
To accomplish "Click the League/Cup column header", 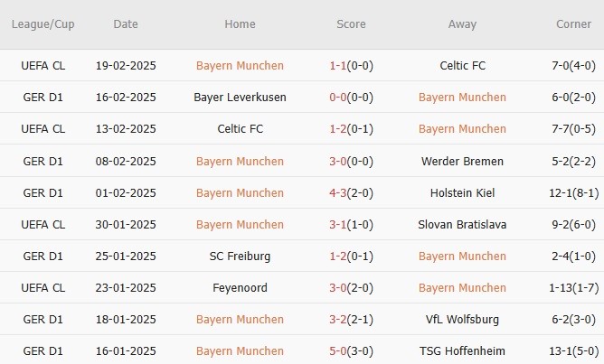I will (x=42, y=24).
